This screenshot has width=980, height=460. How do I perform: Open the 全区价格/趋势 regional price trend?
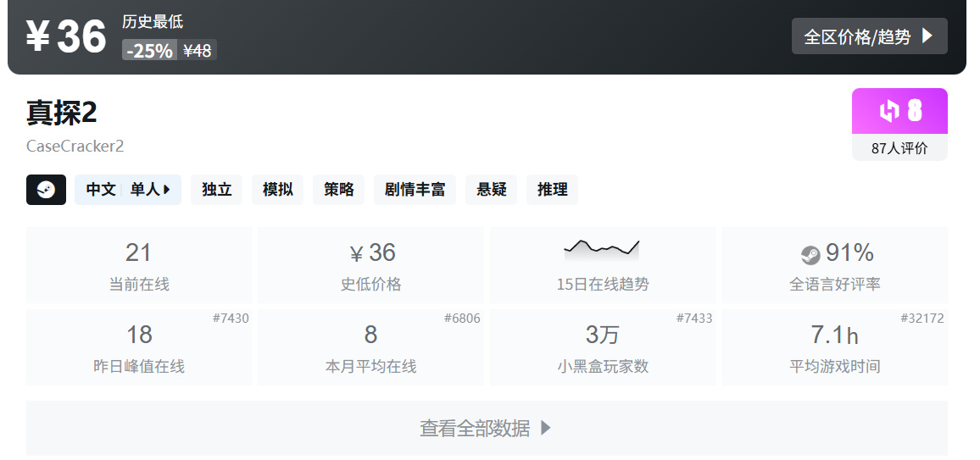[x=869, y=36]
